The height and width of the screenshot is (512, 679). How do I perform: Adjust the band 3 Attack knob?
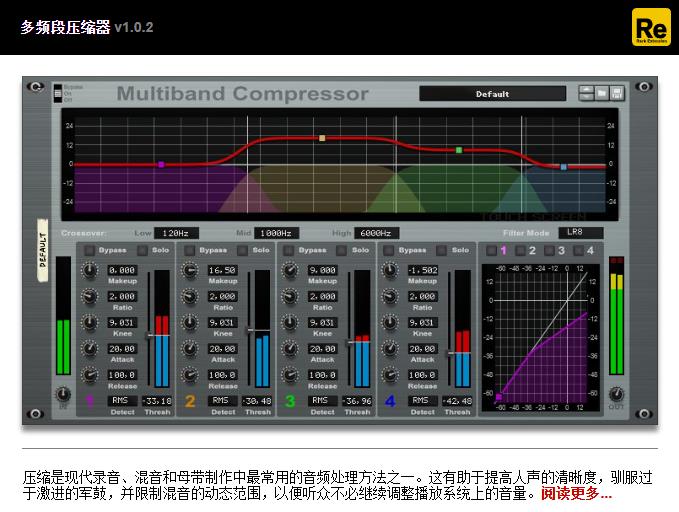coord(290,349)
